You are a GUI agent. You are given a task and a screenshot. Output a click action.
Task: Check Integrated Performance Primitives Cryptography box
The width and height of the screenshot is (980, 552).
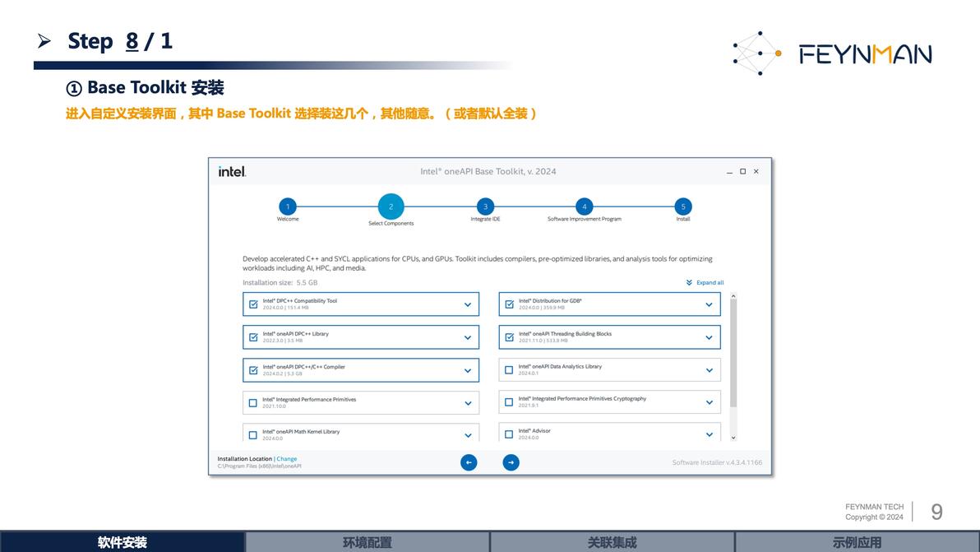click(x=509, y=402)
